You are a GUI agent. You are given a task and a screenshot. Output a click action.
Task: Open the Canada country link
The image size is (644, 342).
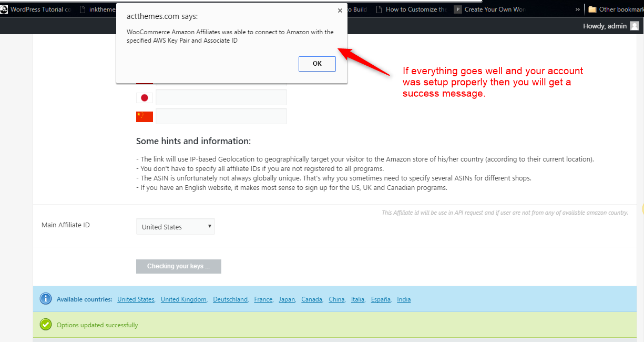click(312, 299)
